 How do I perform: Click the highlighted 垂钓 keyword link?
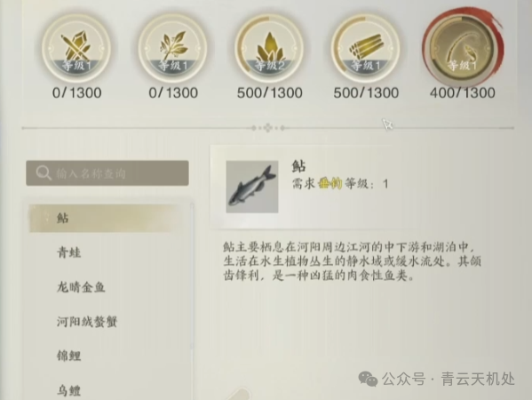330,184
